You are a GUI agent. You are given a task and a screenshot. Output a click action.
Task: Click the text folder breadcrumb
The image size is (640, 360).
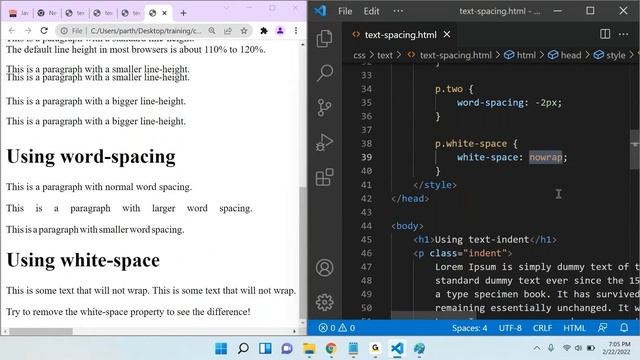[x=384, y=55]
